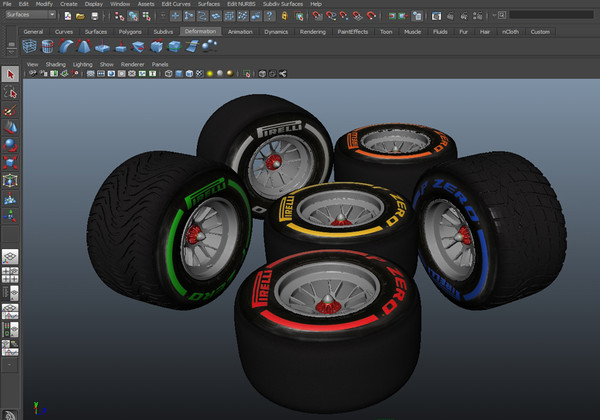Switch to the Animation shelf tab
600x420 pixels.
pos(240,32)
